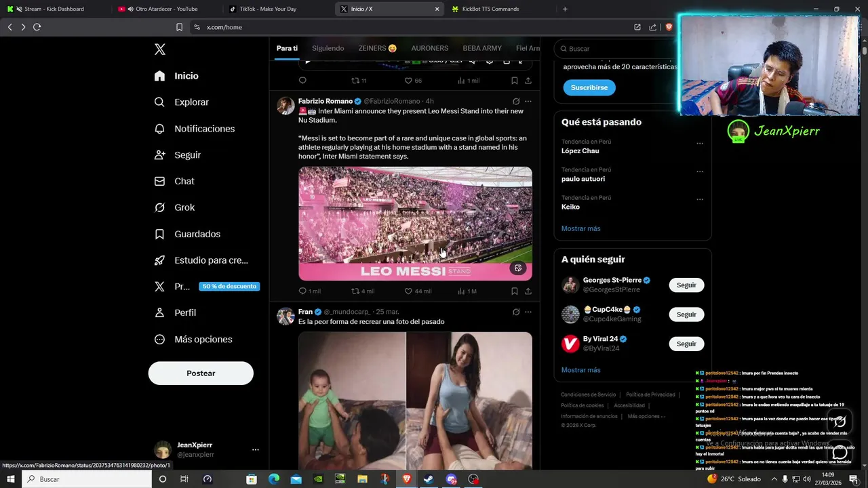Open Notificaciones in the sidebar
868x488 pixels.
click(x=194, y=129)
